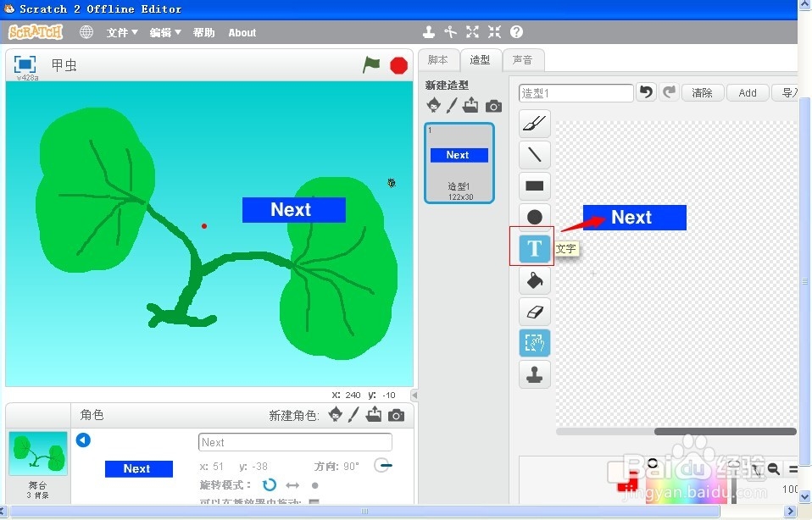Viewport: 812px width, 520px height.
Task: Switch to the 脚本 tab
Action: point(438,60)
